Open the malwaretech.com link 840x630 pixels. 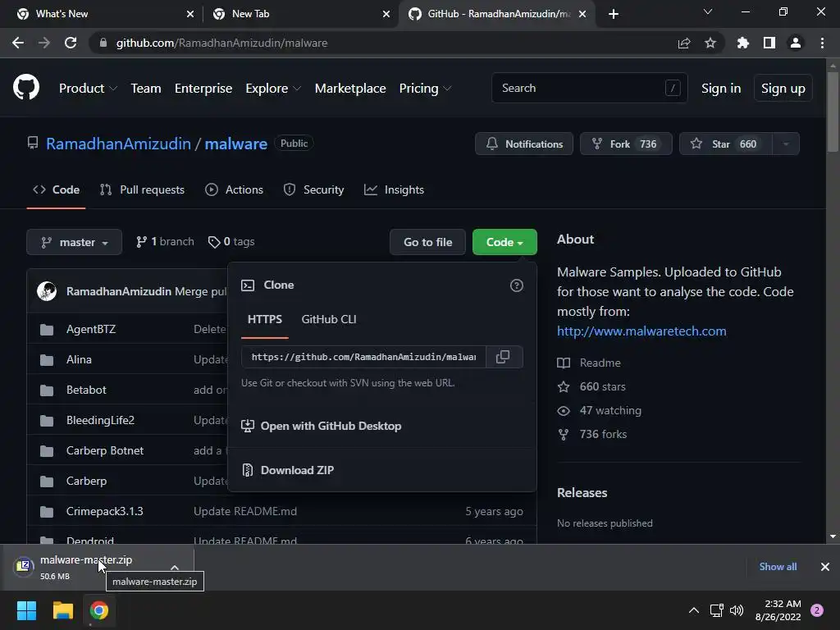[x=641, y=331]
